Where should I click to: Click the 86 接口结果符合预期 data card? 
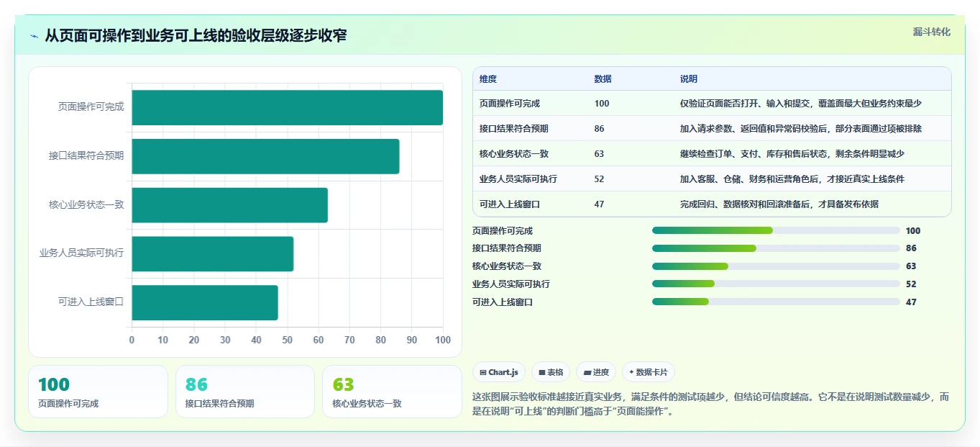(245, 392)
